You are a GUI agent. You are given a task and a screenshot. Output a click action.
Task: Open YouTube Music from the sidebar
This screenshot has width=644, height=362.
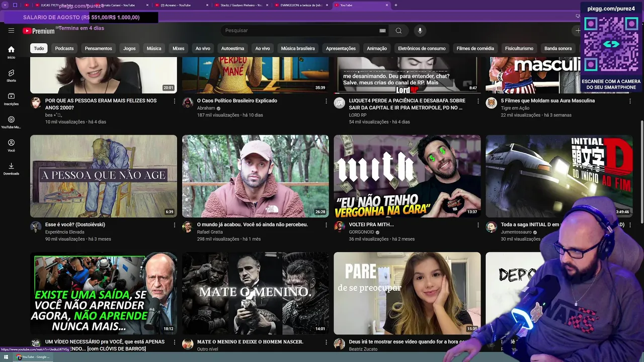click(x=11, y=122)
